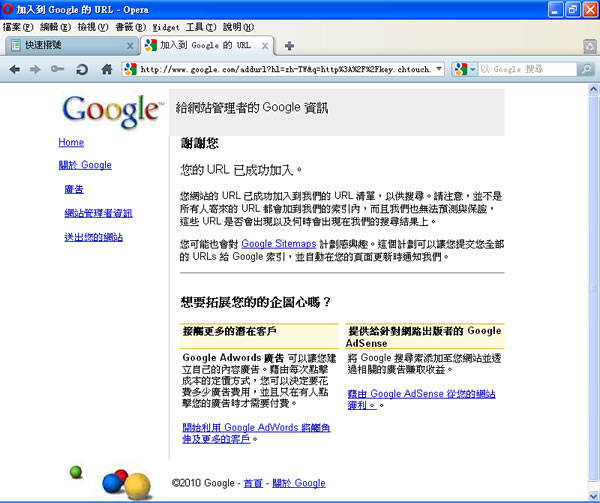600x503 pixels.
Task: Click the ©2010 Google text
Action: coord(203,483)
